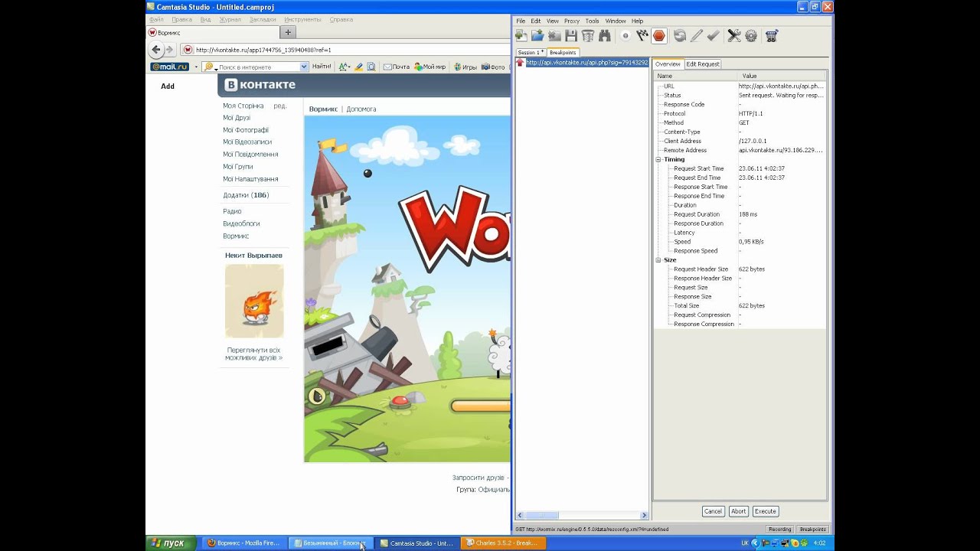The image size is (980, 551).
Task: Click Firefox address bar URL field
Action: pos(345,50)
